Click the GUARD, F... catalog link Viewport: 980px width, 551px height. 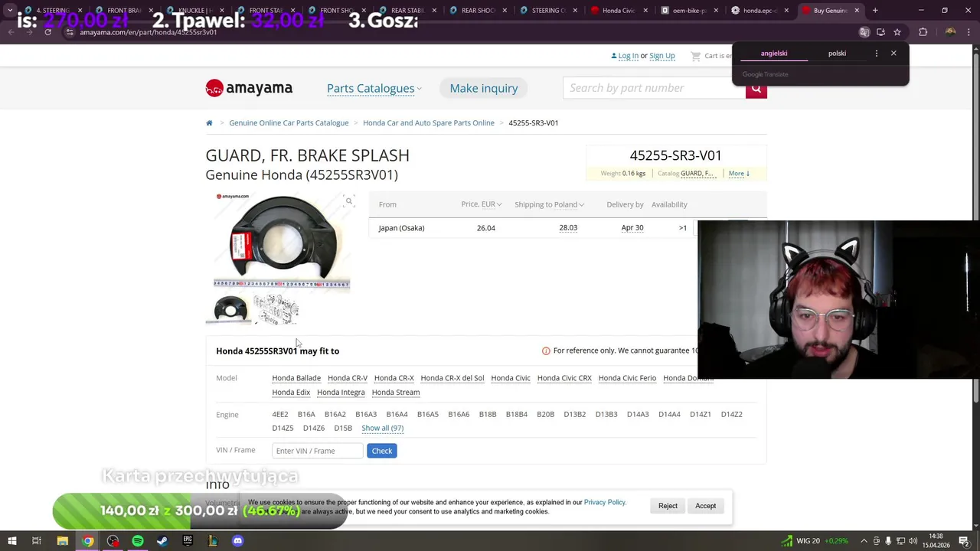[x=697, y=174]
